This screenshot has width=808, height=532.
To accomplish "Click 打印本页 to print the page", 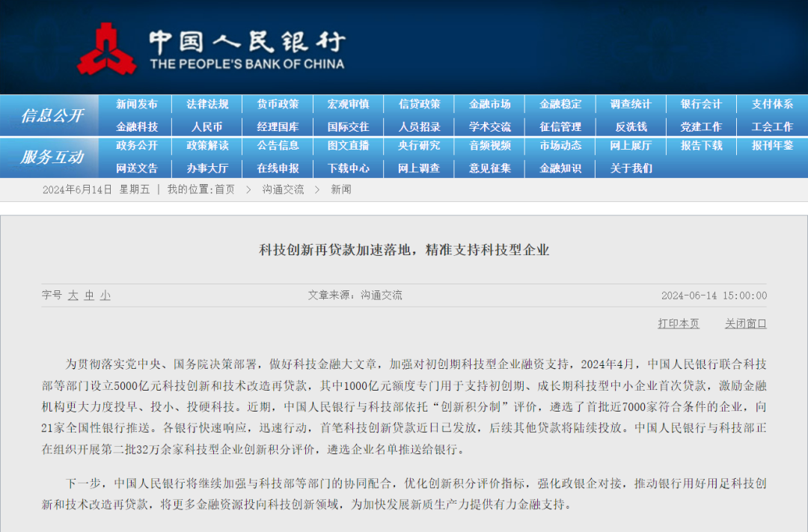I will tap(678, 324).
